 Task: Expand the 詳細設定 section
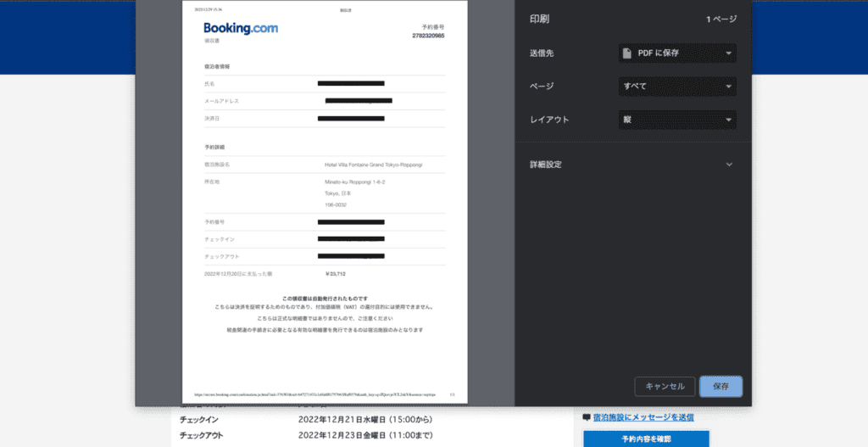click(546, 165)
